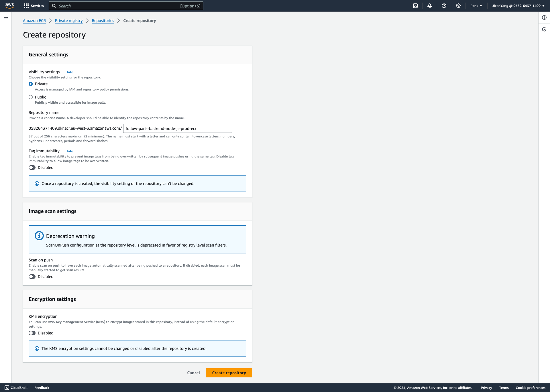This screenshot has width=550, height=392.
Task: Click the CloudShell icon in footer
Action: 7,388
